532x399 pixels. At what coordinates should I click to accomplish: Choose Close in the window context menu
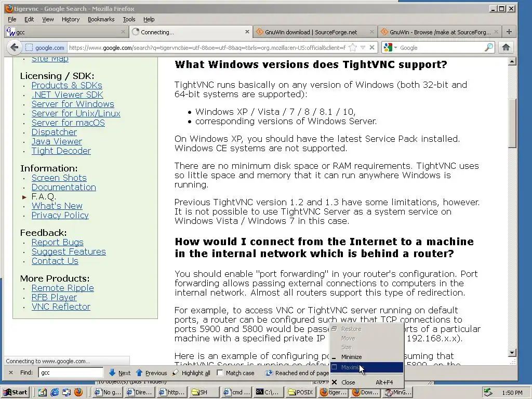[367, 382]
